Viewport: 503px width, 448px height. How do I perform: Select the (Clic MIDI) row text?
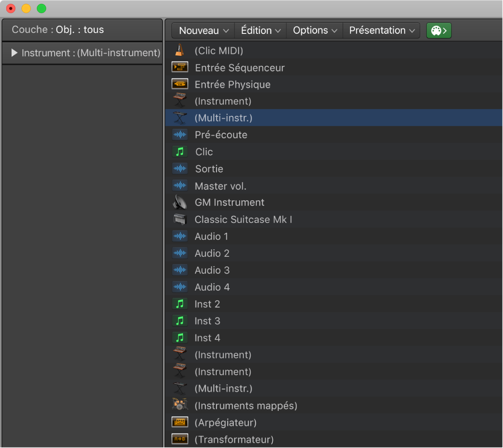219,51
